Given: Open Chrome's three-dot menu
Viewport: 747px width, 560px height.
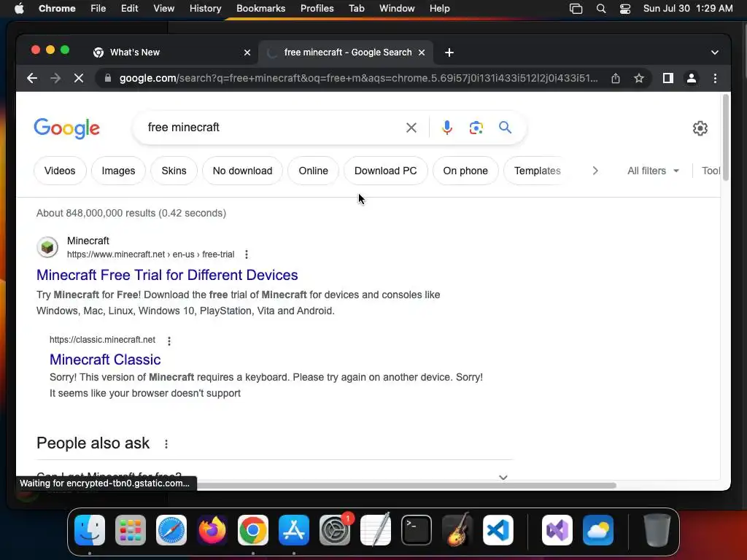Looking at the screenshot, I should 715,78.
